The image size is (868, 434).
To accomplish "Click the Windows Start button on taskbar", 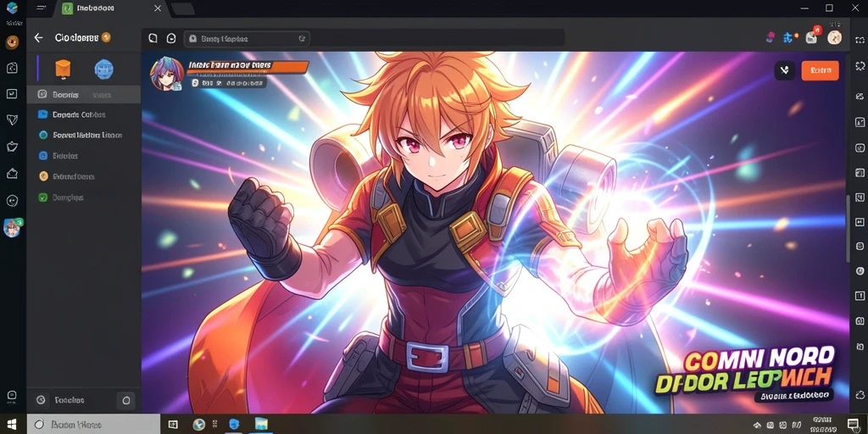I will pos(13,424).
